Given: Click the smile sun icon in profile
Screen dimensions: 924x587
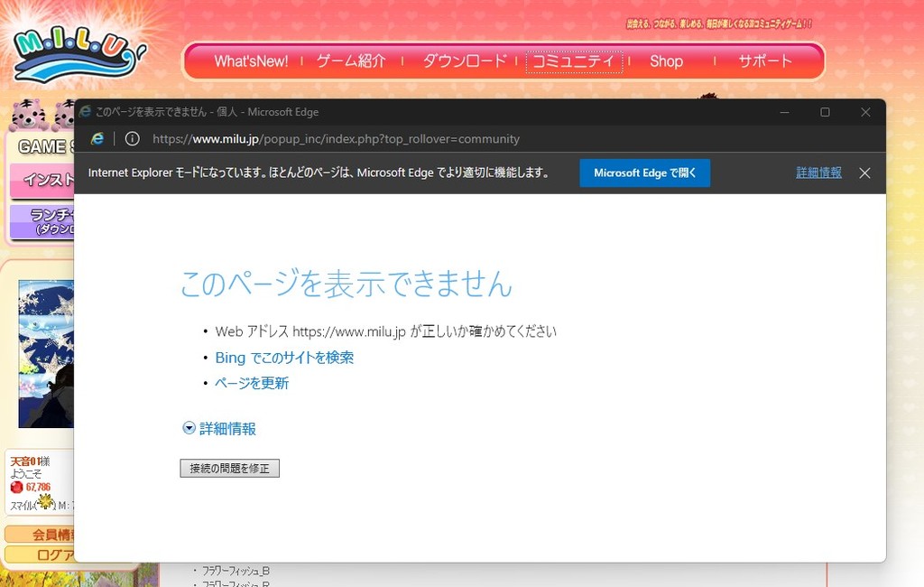Looking at the screenshot, I should (x=45, y=502).
